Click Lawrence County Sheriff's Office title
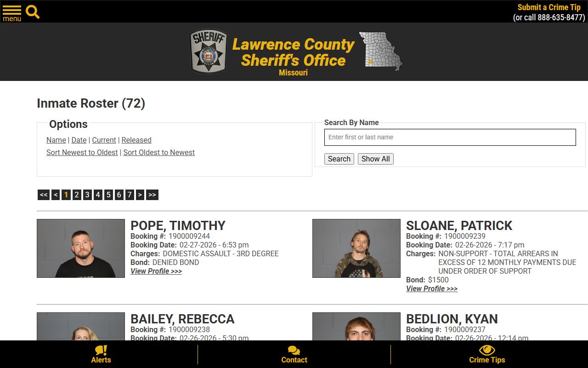588x368 pixels. pos(293,52)
